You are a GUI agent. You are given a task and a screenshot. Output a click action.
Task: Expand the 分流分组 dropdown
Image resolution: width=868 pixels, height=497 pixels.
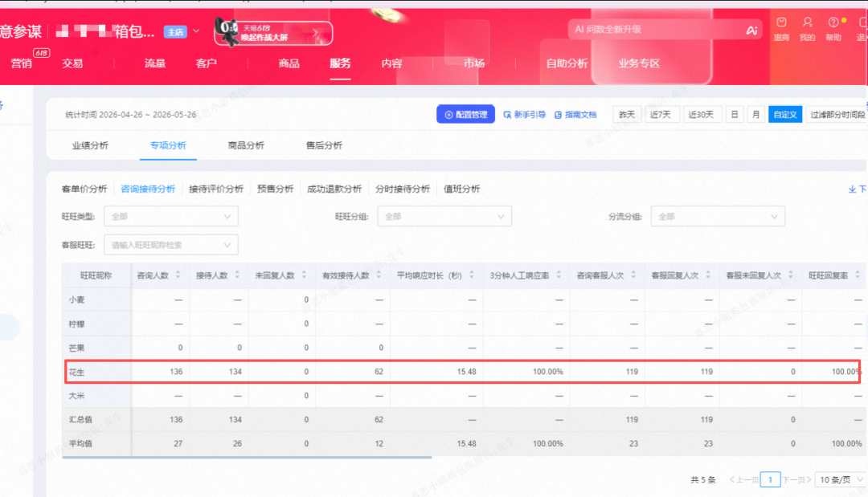[x=718, y=216]
